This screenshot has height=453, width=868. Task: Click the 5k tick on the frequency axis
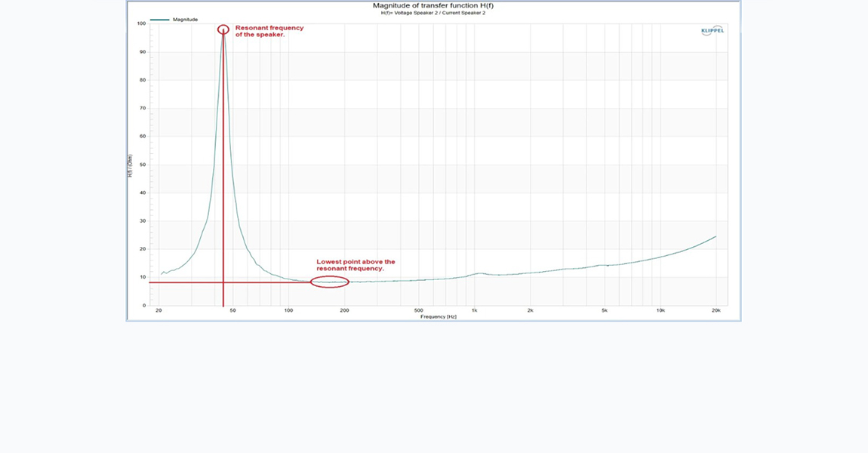pos(605,310)
